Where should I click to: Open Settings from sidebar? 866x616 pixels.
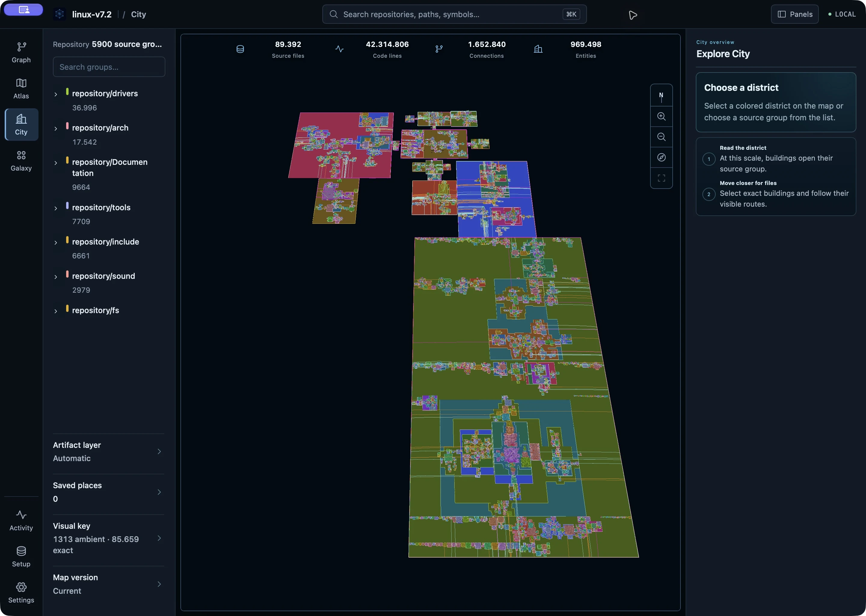tap(21, 593)
